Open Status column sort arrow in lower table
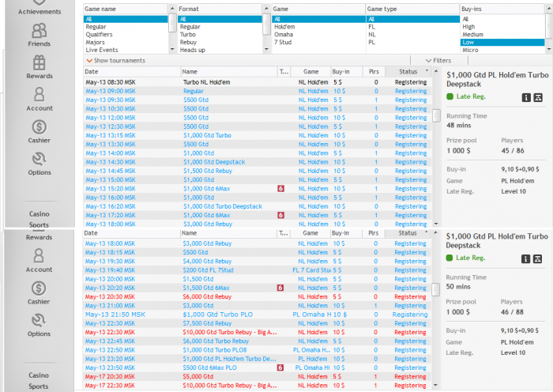This screenshot has height=392, width=553. [427, 232]
